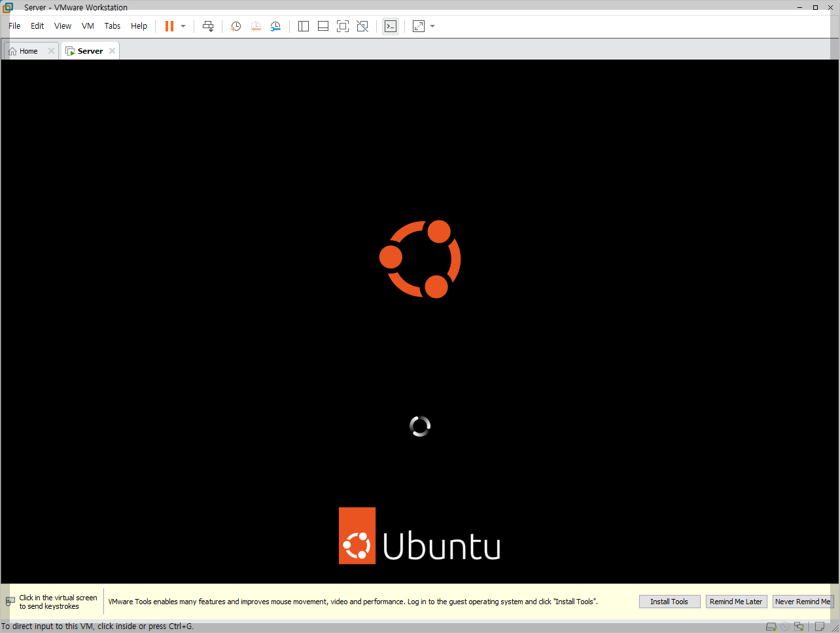Maximize the VMware Workstation window

point(815,7)
